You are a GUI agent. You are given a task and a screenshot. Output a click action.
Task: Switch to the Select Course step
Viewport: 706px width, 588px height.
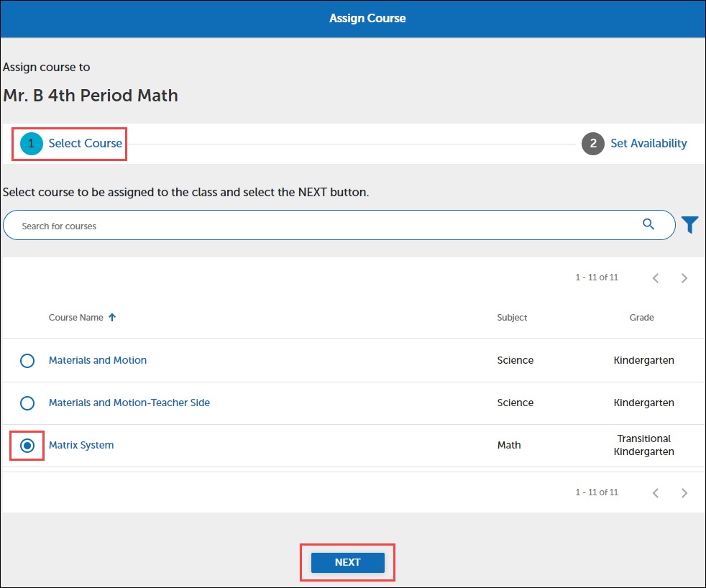84,143
